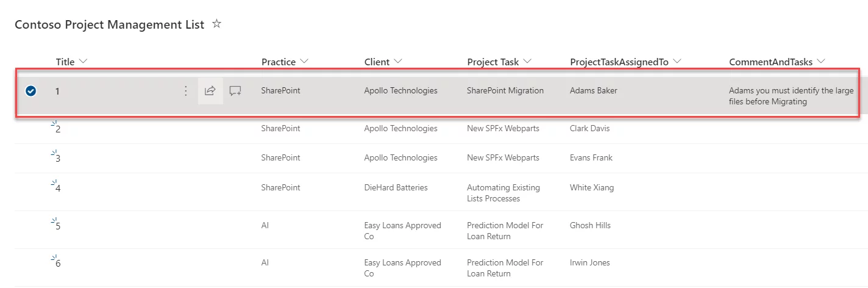Click 'Easy Loans Approved Co' in row 5
Viewport: 868px width, 288px height.
(403, 231)
